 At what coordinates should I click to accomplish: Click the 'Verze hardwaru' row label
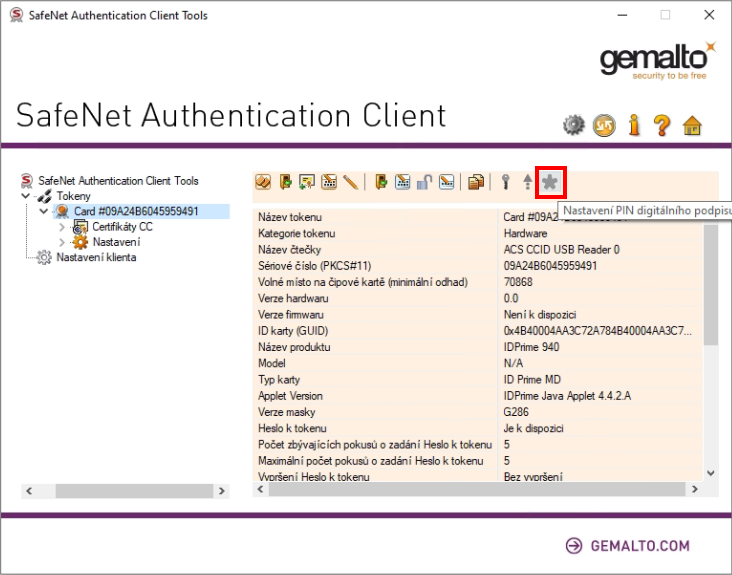tap(293, 299)
